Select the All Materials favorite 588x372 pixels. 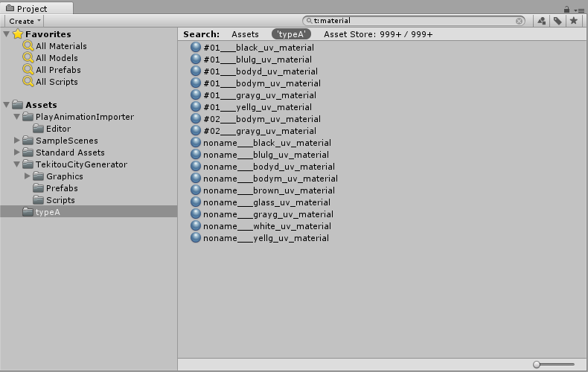coord(61,46)
